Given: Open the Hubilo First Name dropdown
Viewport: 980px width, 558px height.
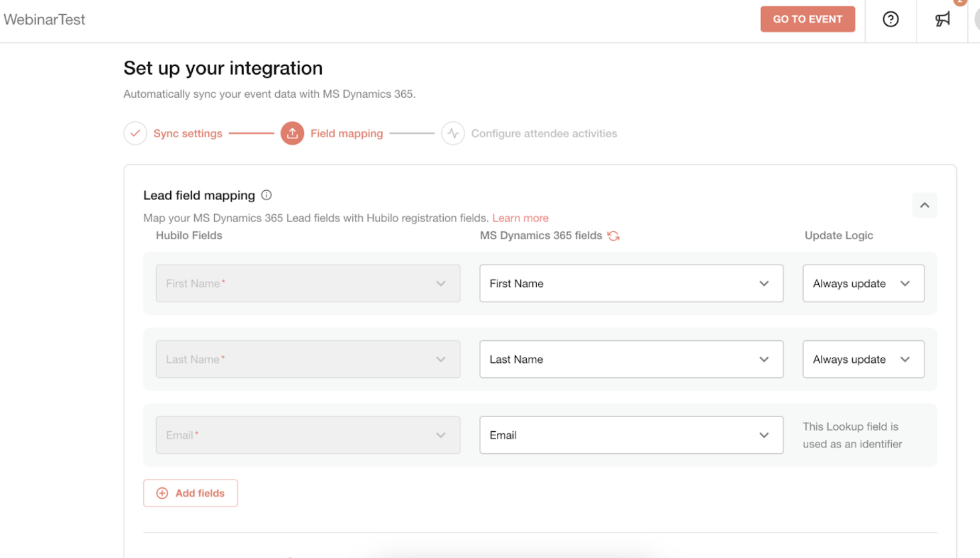Looking at the screenshot, I should (x=308, y=283).
